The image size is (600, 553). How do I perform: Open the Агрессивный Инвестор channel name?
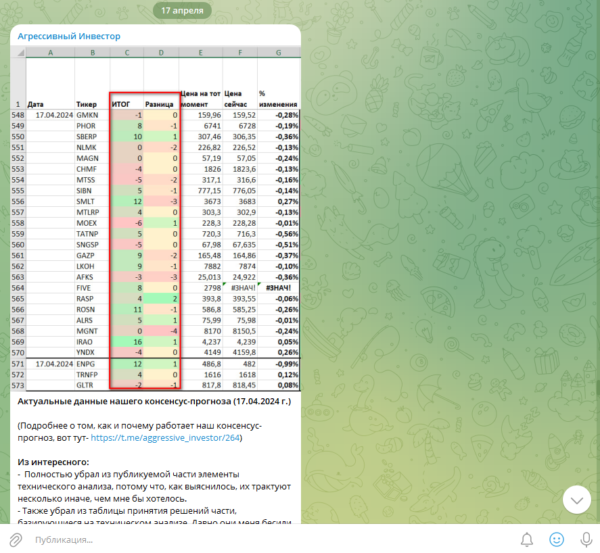(x=69, y=36)
